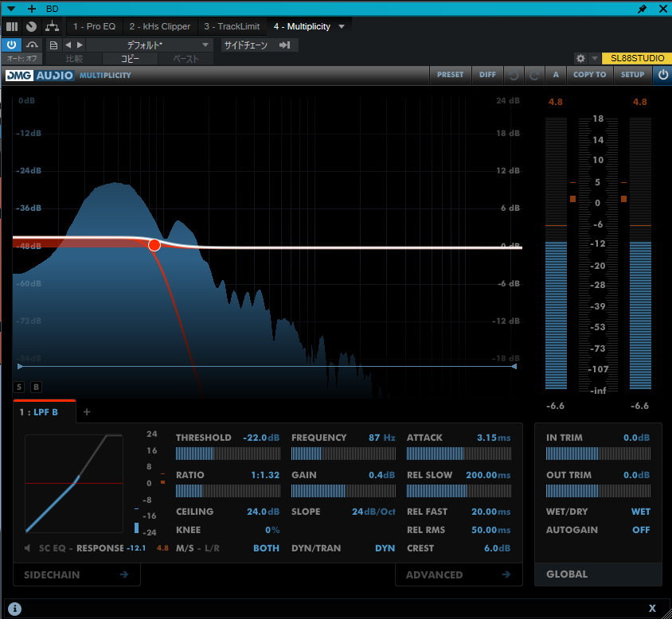Adjust the THRESHOLD slider bar
This screenshot has height=619, width=672.
coord(228,454)
